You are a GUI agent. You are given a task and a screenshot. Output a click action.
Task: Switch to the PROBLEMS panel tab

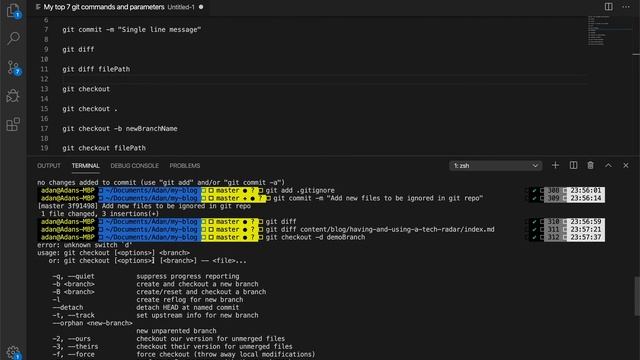tap(184, 166)
